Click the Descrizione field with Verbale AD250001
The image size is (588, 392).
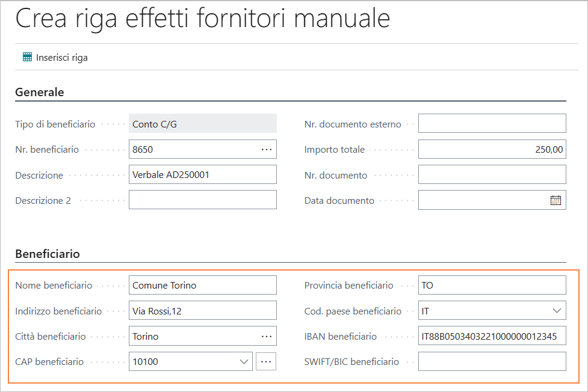click(x=202, y=175)
